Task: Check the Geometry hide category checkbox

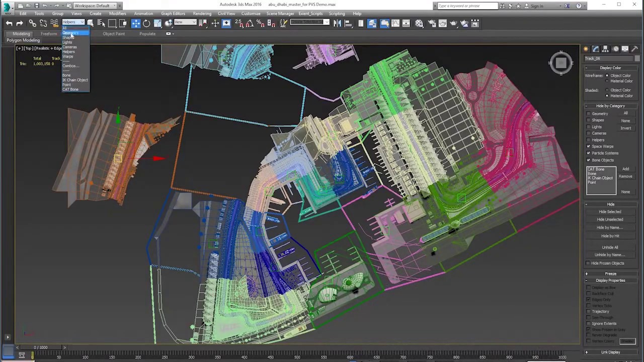Action: 588,114
